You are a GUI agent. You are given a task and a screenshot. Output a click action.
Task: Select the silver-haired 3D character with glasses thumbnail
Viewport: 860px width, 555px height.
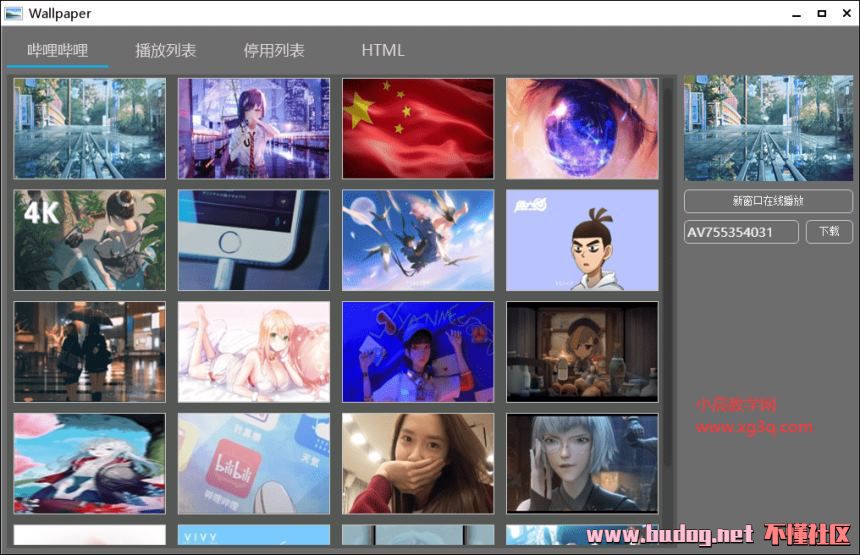pos(582,464)
